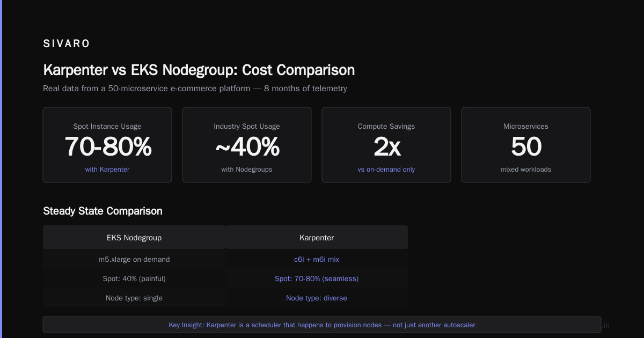The width and height of the screenshot is (644, 338).
Task: Click the subtitle about 8 months of telemetry
Action: point(195,89)
